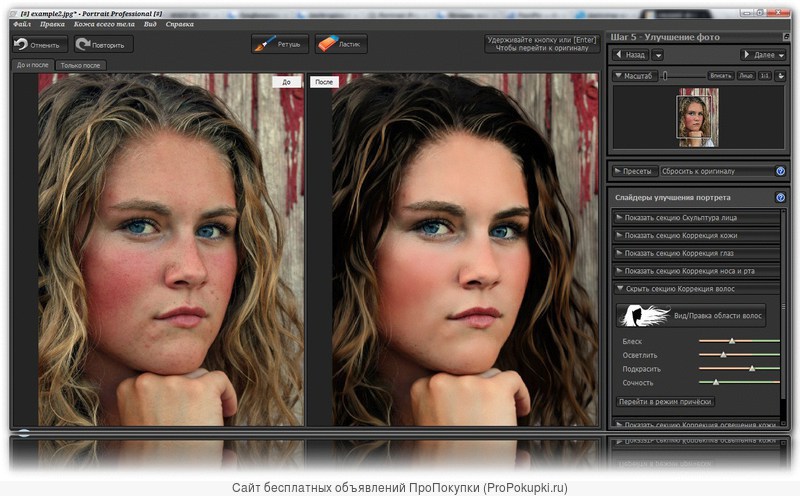Open the Правка menu
This screenshot has height=496, width=800.
pyautogui.click(x=52, y=24)
